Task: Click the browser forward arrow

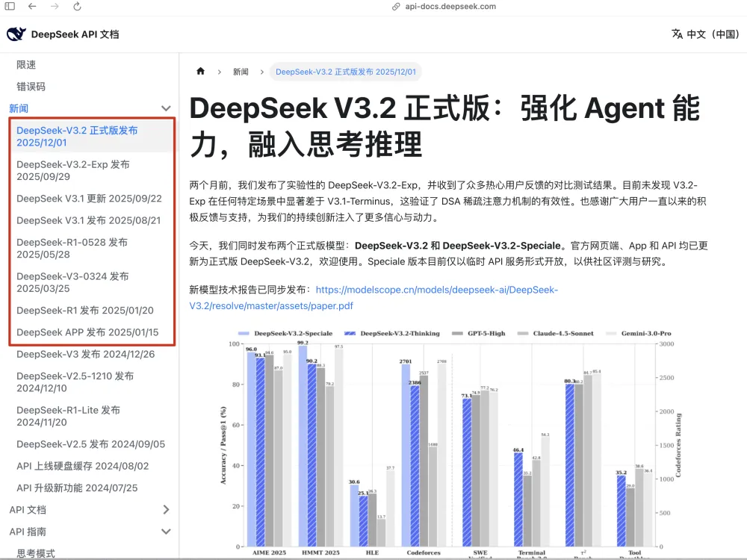Action: (x=55, y=7)
